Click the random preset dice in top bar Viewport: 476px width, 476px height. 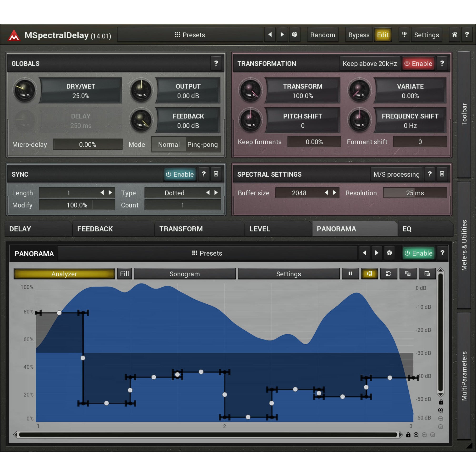(295, 35)
